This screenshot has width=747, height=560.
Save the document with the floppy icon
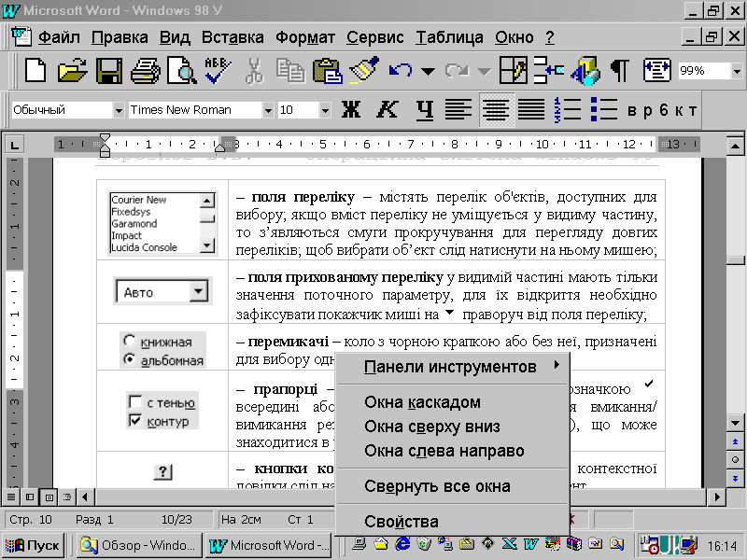click(108, 71)
